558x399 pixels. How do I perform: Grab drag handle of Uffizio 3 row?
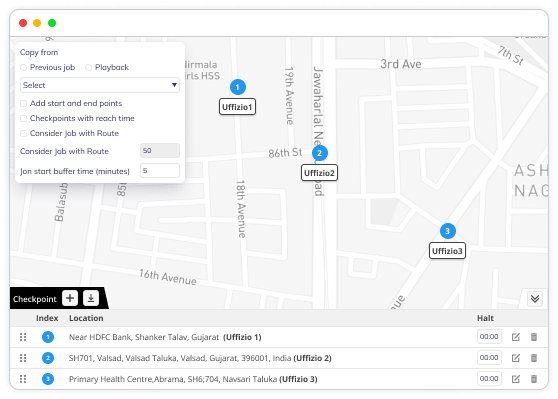click(x=23, y=379)
